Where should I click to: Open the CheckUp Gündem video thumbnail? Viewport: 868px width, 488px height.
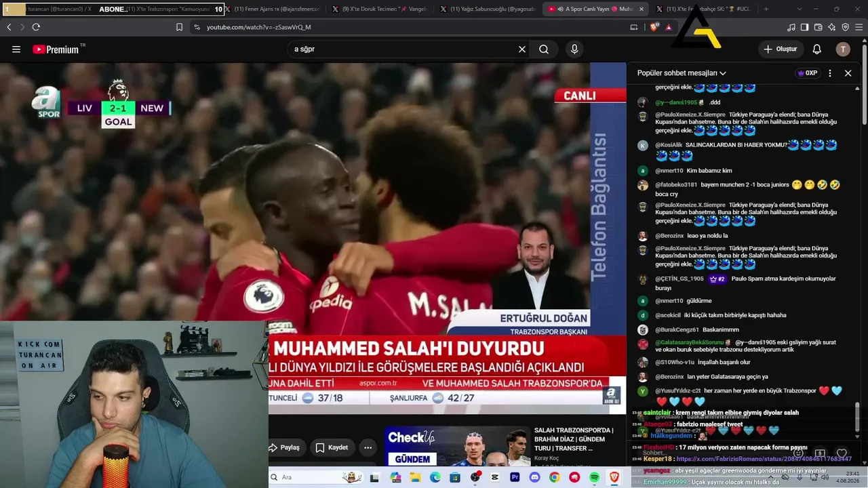pyautogui.click(x=457, y=446)
